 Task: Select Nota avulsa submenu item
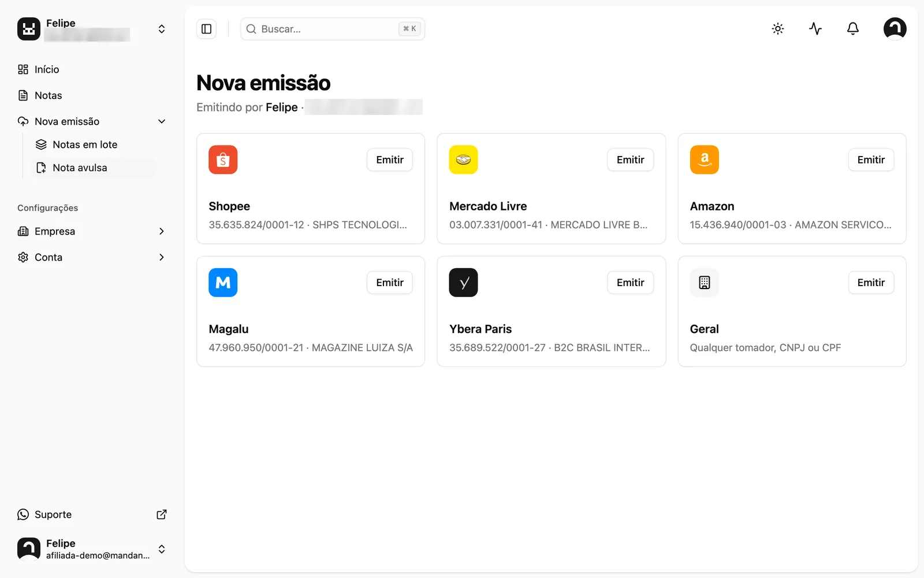tap(93, 168)
